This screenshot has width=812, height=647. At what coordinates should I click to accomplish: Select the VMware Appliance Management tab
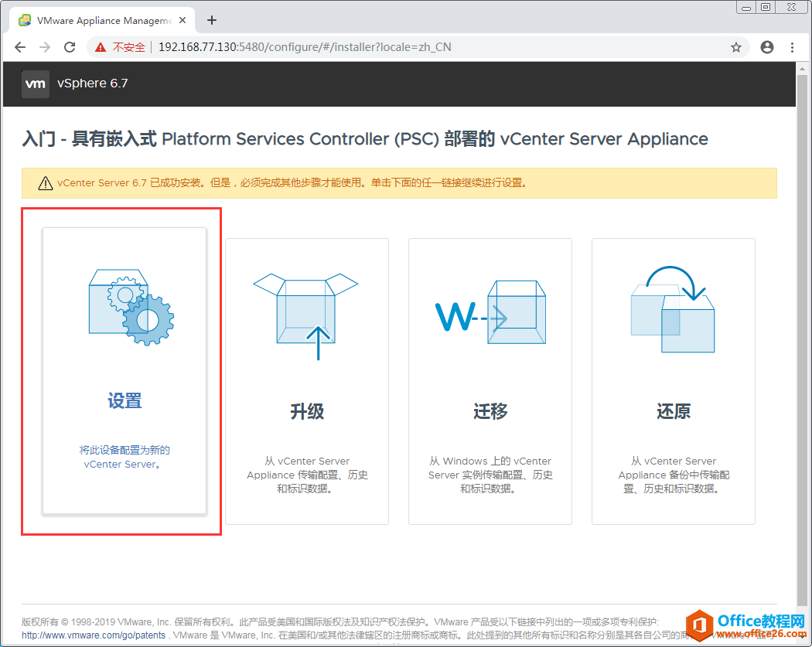[102, 20]
